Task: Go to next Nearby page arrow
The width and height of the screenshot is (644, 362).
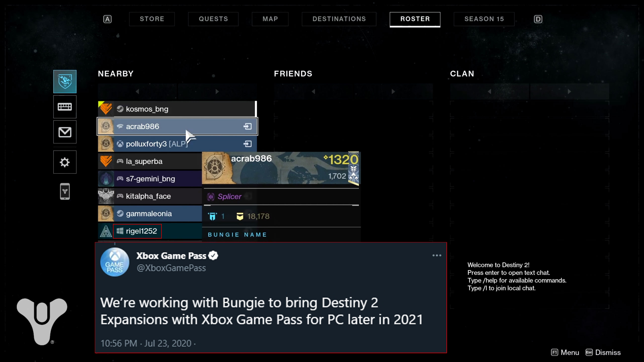Action: coord(217,92)
